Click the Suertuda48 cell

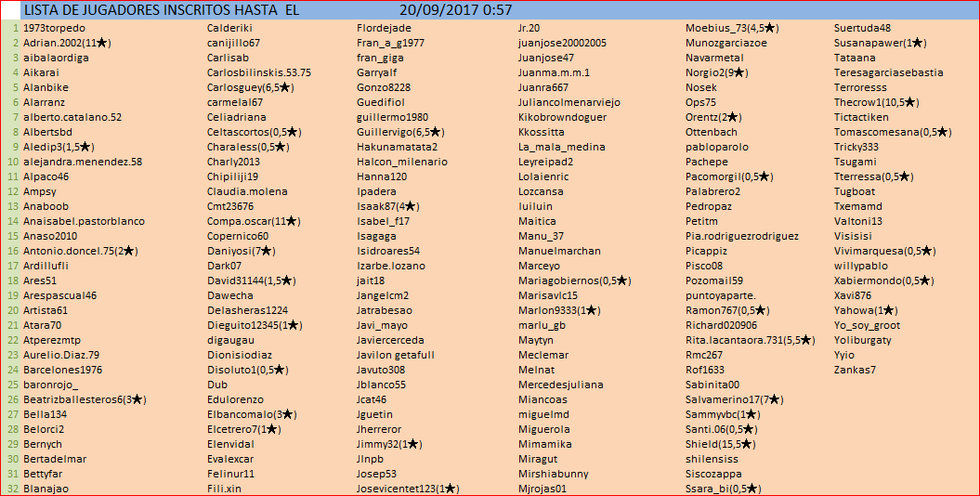click(x=862, y=28)
